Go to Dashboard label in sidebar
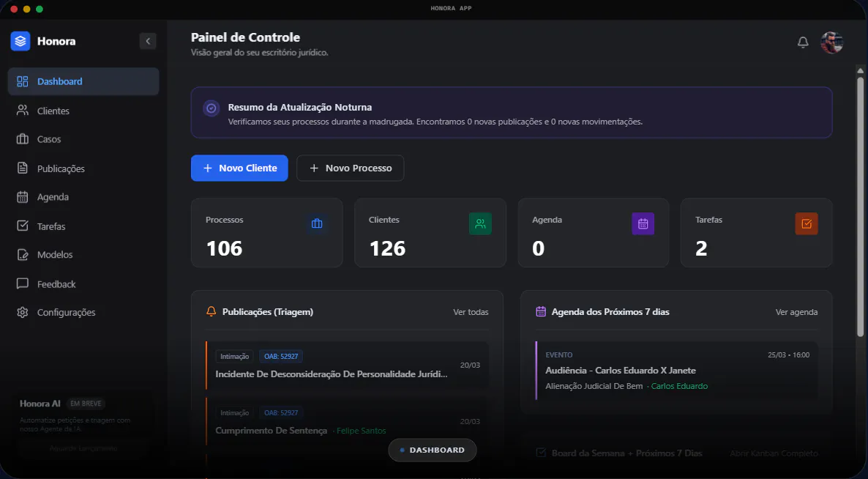Viewport: 868px width, 479px height. [60, 81]
